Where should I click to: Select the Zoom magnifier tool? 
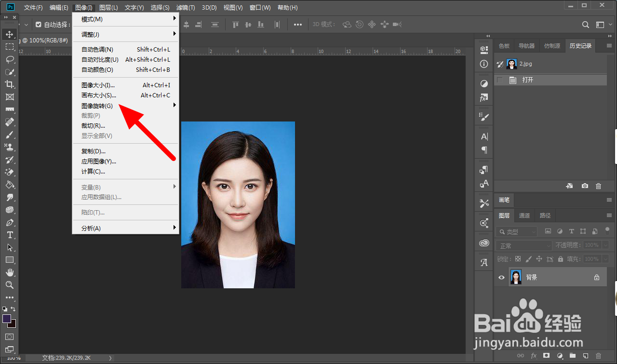9,285
